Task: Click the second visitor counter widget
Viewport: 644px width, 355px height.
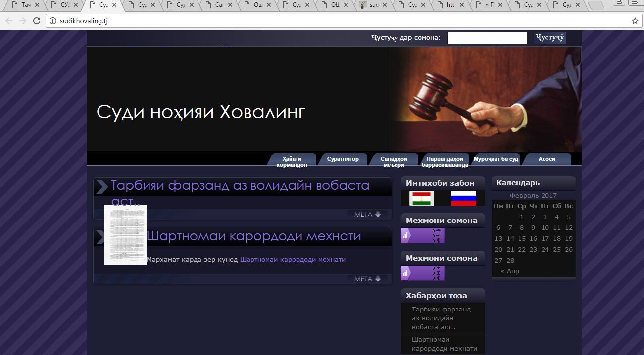Action: [422, 273]
